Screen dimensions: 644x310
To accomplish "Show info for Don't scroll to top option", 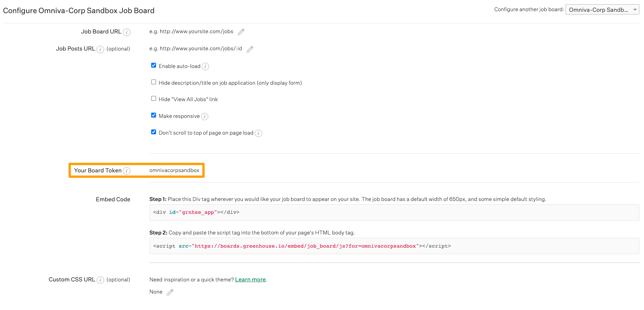I will pos(259,133).
